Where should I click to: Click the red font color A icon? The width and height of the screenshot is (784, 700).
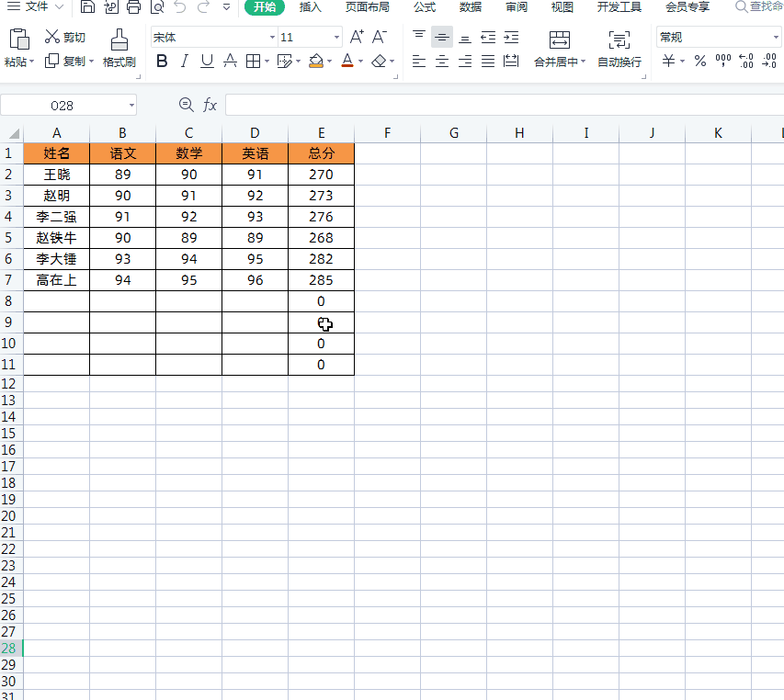tap(347, 61)
